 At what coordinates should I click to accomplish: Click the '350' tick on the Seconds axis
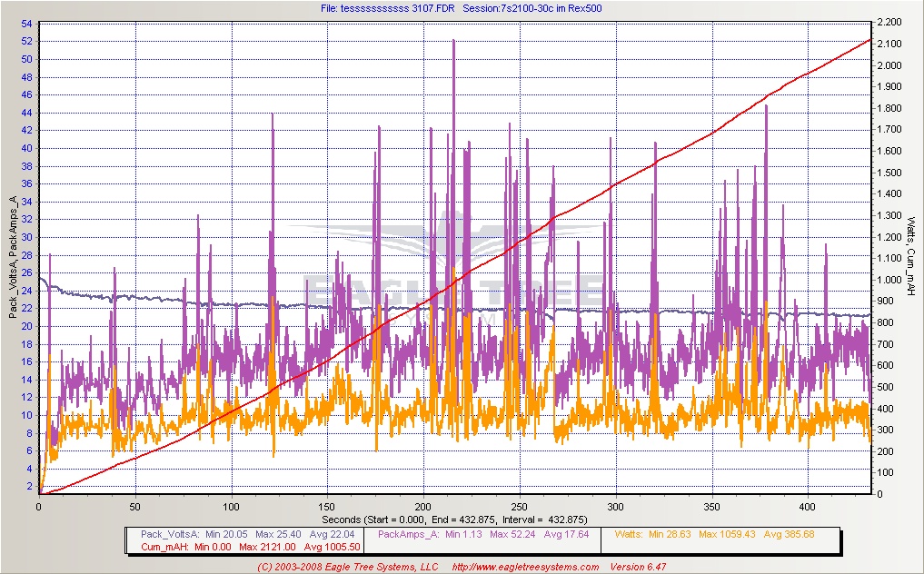[712, 507]
